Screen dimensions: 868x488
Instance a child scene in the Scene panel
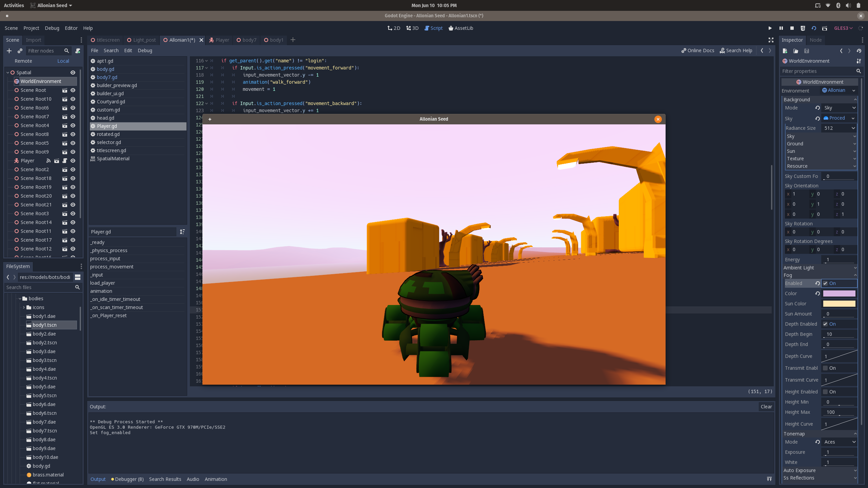pos(20,51)
